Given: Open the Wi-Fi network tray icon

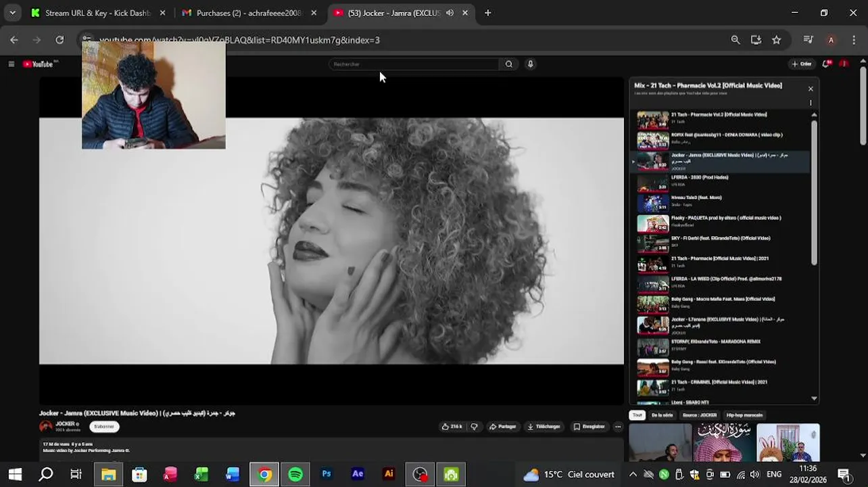Looking at the screenshot, I should point(741,474).
